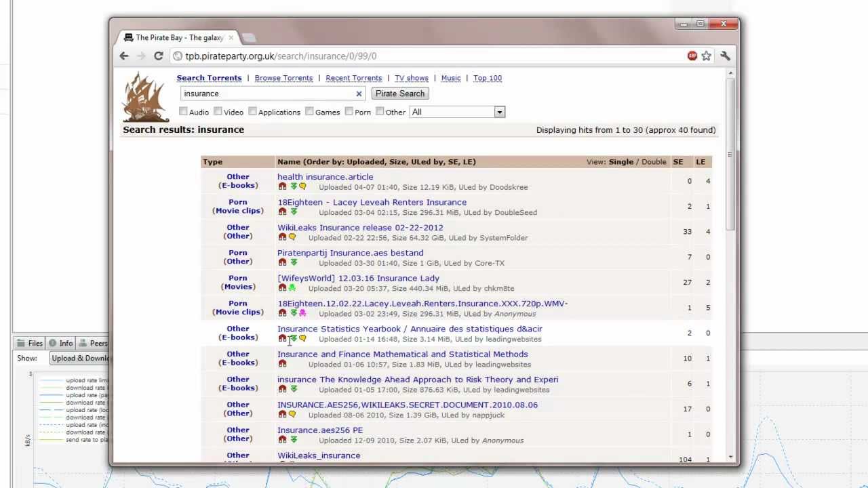Viewport: 868px width, 488px height.
Task: Switch to Peers tab in background window
Action: tap(93, 344)
